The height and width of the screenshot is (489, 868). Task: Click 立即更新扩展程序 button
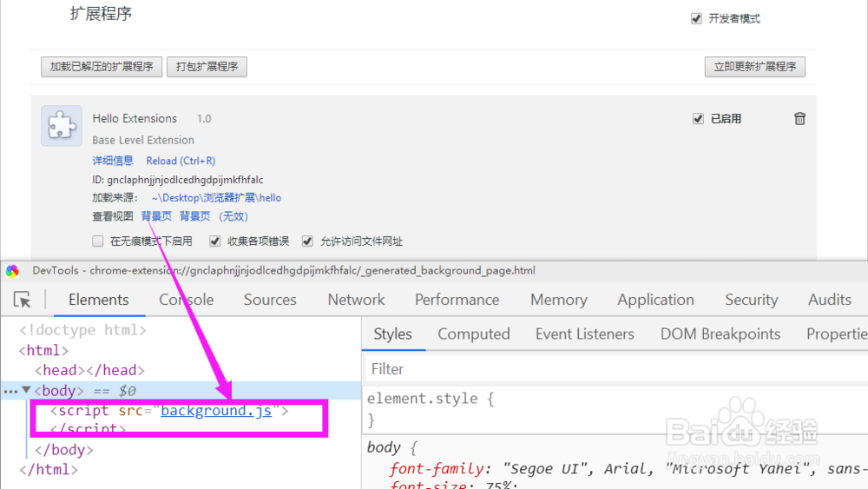(754, 67)
